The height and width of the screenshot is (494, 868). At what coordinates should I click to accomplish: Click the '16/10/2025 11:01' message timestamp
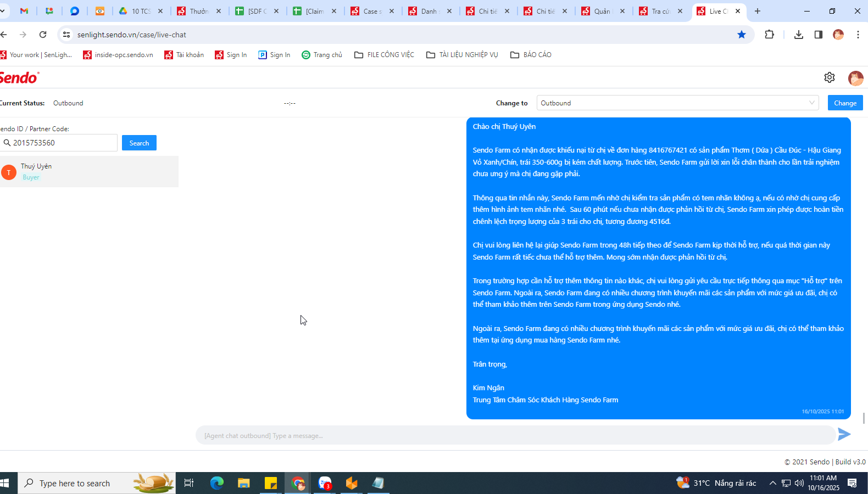point(822,411)
